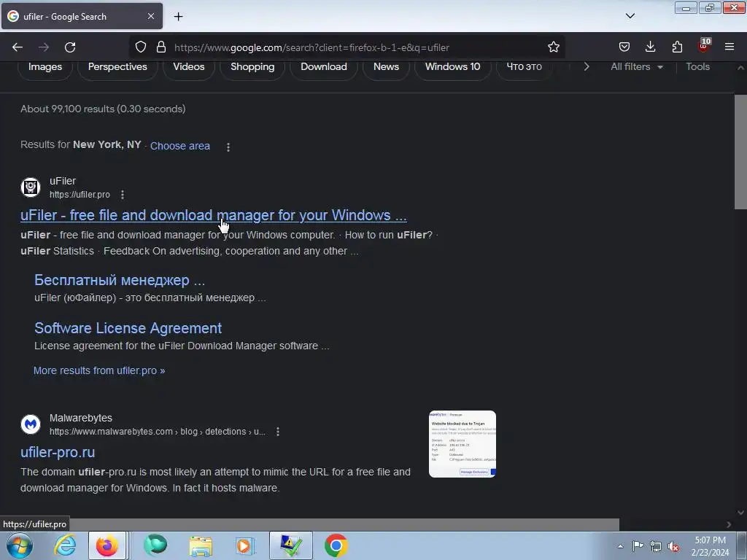Select the Download filter chip
Viewport: 747px width, 560px height.
(x=324, y=66)
